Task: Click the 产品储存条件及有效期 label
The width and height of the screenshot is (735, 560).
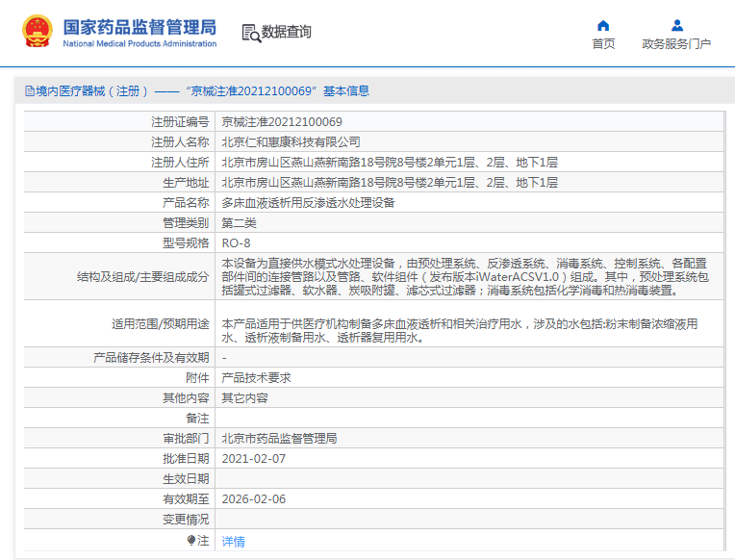Action: [151, 357]
